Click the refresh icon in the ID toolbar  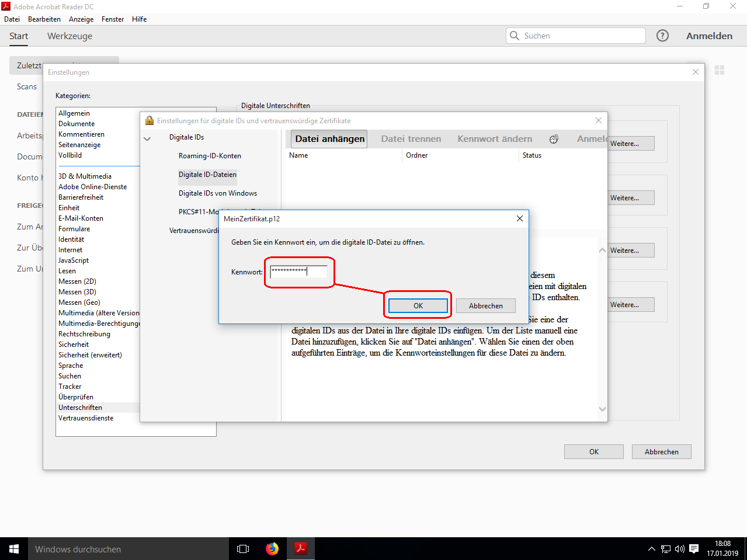[x=554, y=139]
